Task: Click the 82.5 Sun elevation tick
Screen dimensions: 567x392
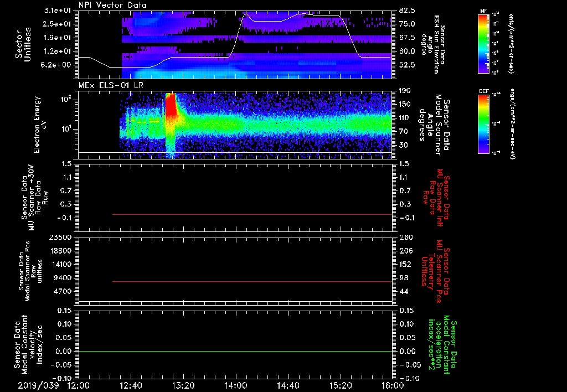Action: 407,11
